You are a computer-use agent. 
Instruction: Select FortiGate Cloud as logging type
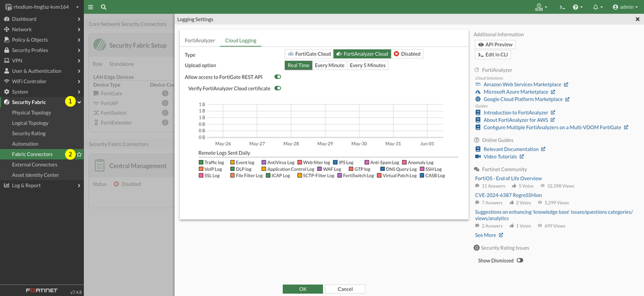[x=309, y=54]
